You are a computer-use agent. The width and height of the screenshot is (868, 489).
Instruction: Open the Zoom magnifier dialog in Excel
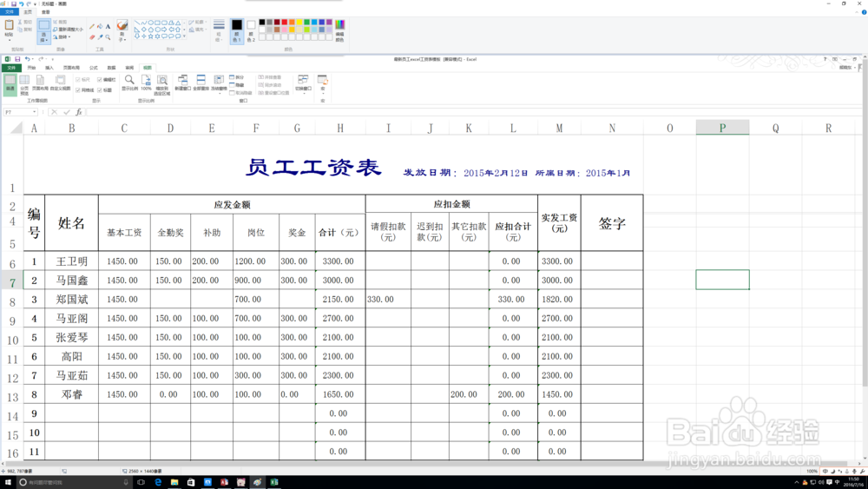[129, 83]
